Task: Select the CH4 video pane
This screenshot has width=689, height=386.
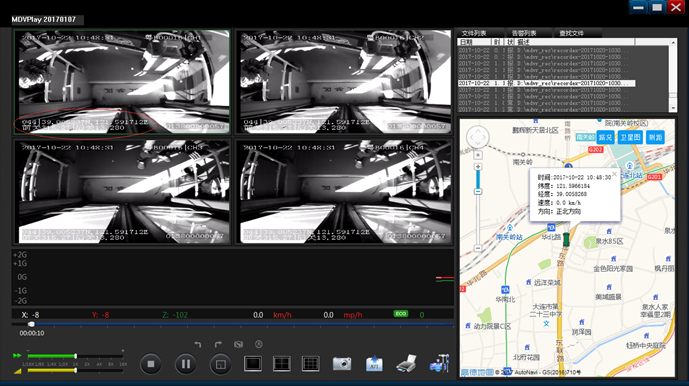Action: point(343,192)
